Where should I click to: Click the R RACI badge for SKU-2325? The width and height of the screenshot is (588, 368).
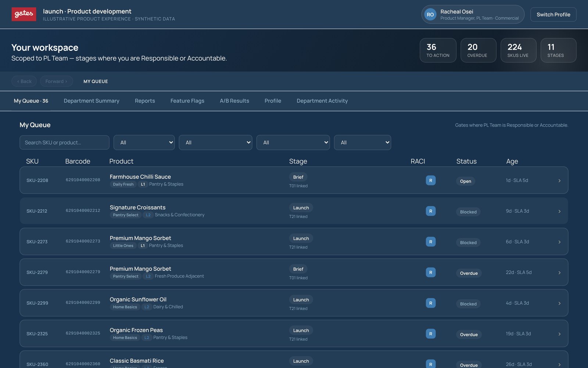coord(431,334)
